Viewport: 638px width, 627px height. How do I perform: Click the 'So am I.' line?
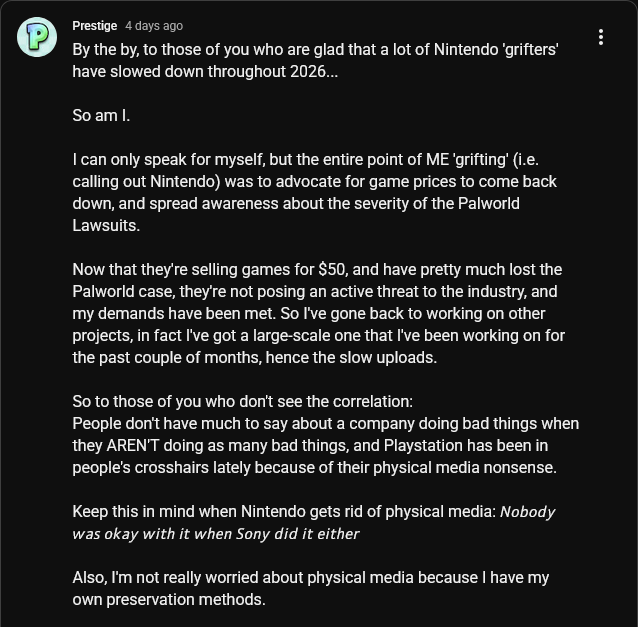[x=101, y=116]
